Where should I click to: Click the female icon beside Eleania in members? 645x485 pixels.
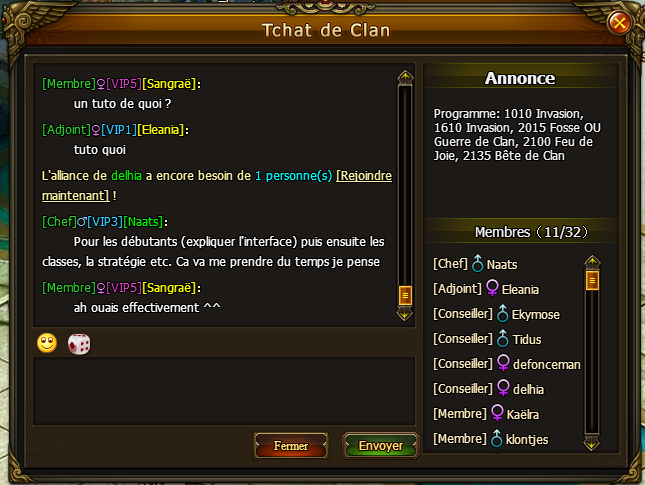(x=492, y=288)
